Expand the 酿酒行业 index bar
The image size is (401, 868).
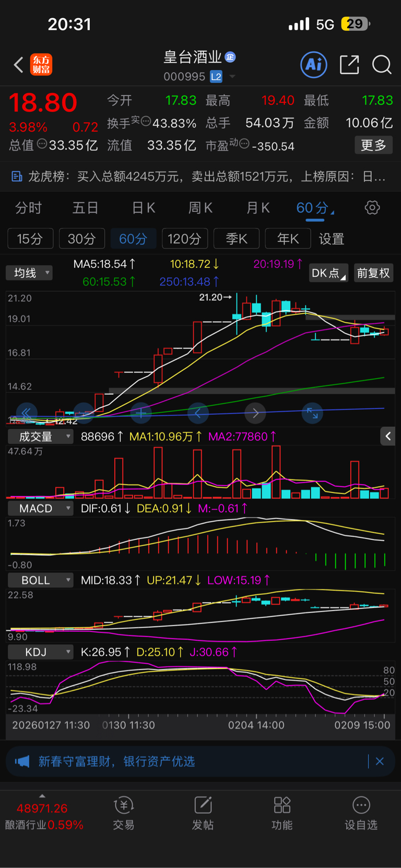[42, 796]
